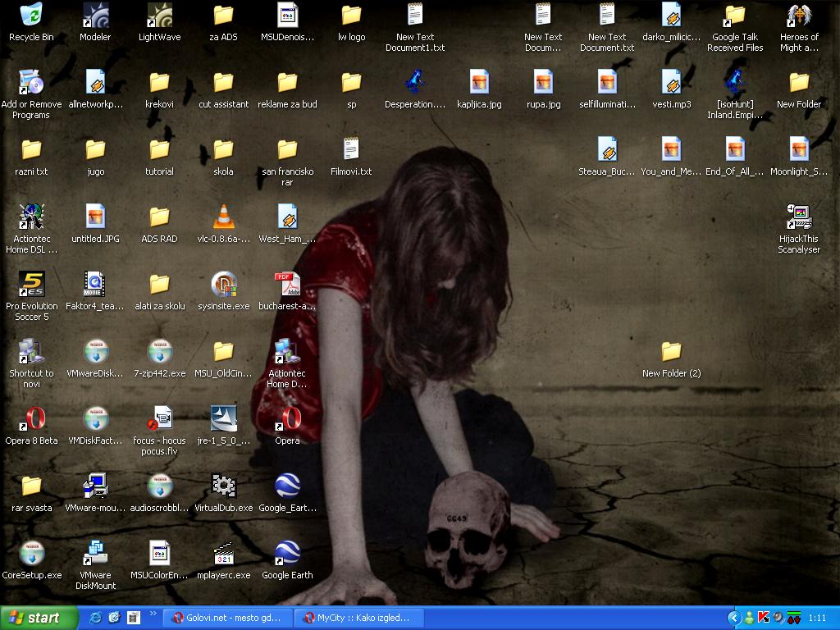Expand hidden system tray icons arrow
This screenshot has height=630, width=840.
coord(734,618)
